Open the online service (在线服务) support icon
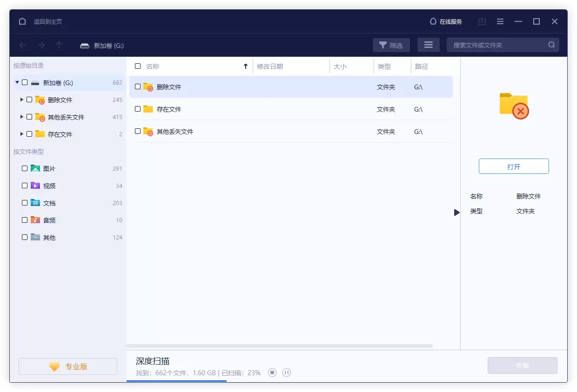The image size is (577, 392). coord(433,21)
